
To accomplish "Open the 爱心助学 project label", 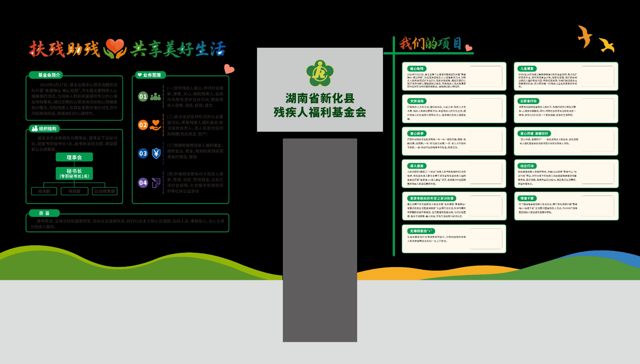I will [x=417, y=134].
